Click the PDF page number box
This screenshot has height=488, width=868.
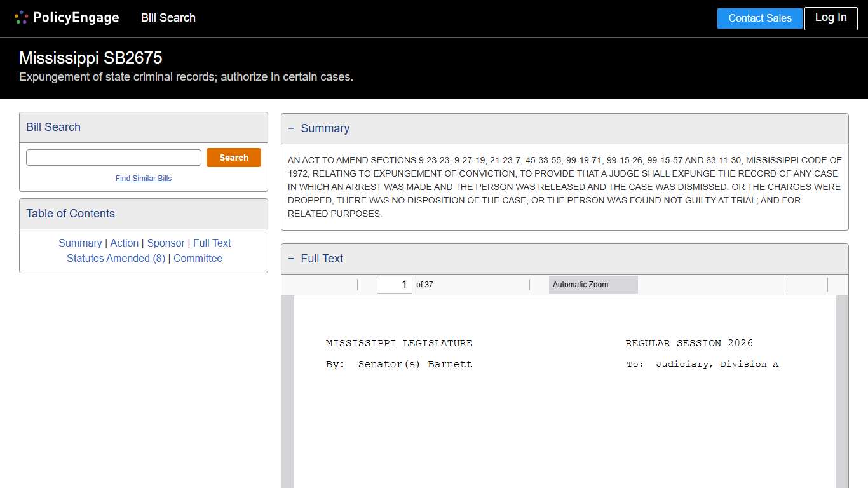coord(394,285)
